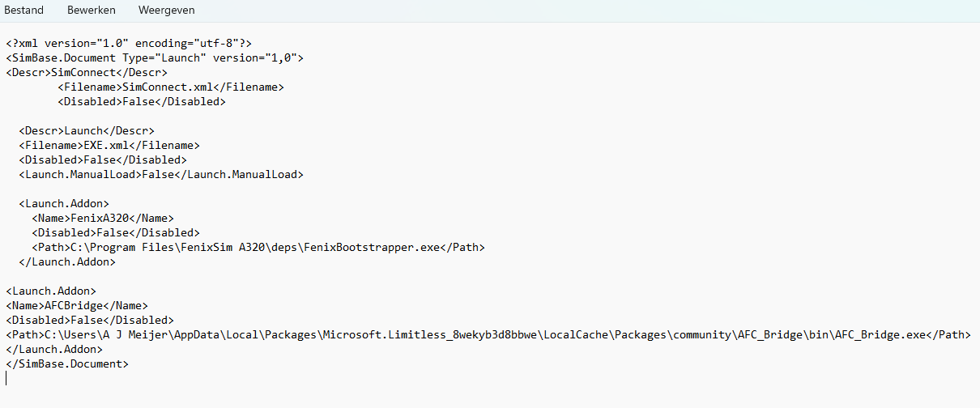Click the FenixA320 Name line
The height and width of the screenshot is (408, 980).
[103, 218]
